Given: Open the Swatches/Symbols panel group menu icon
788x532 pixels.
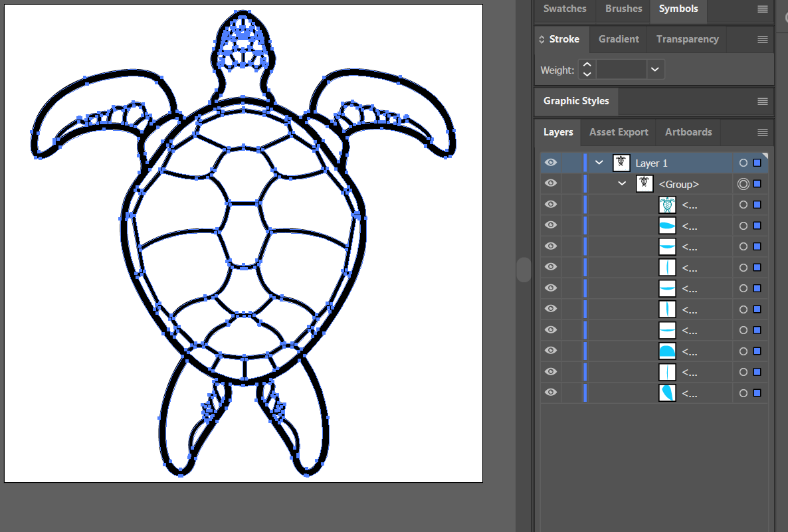Looking at the screenshot, I should [x=762, y=9].
